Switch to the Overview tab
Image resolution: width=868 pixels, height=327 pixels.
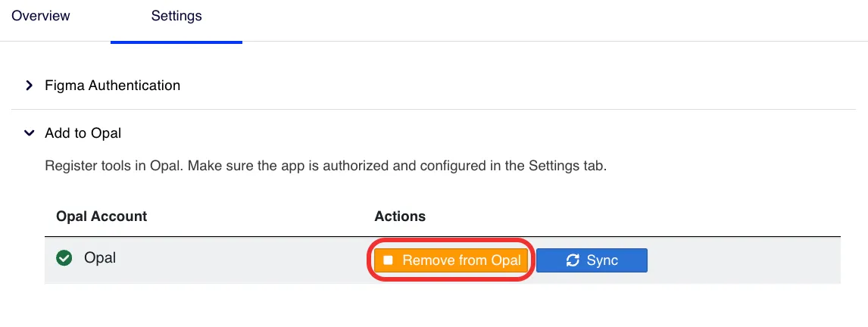point(41,15)
